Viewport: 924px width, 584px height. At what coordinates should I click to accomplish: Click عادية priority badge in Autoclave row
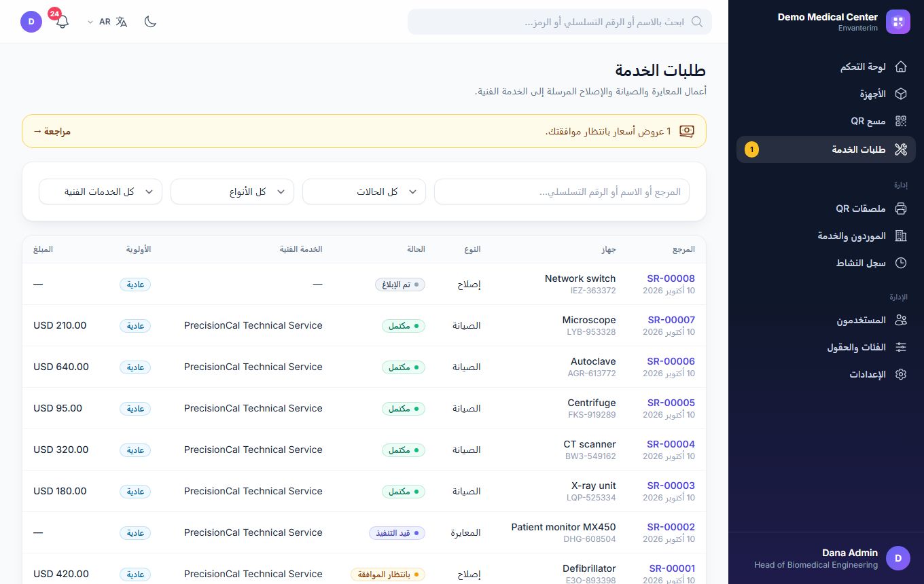click(x=135, y=367)
